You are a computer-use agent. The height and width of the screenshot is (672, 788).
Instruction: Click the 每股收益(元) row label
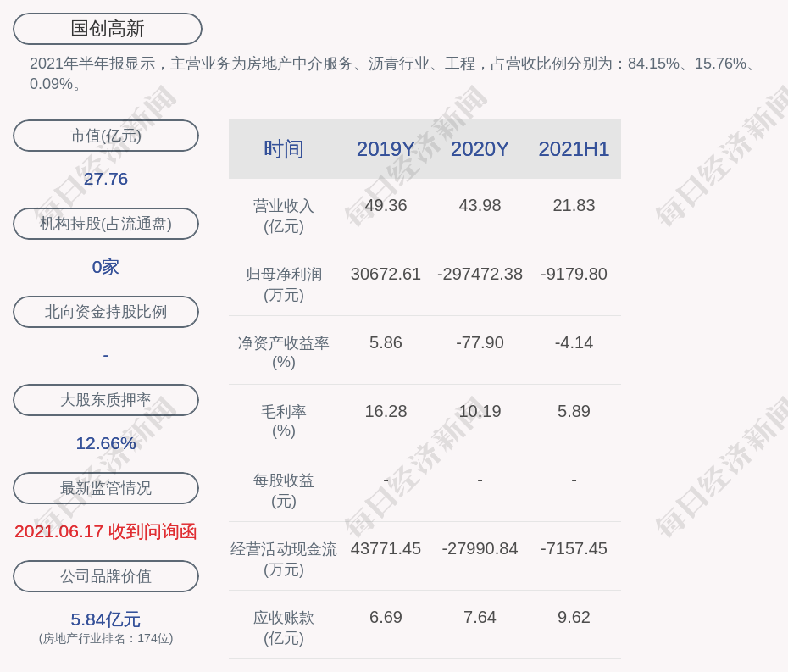284,491
